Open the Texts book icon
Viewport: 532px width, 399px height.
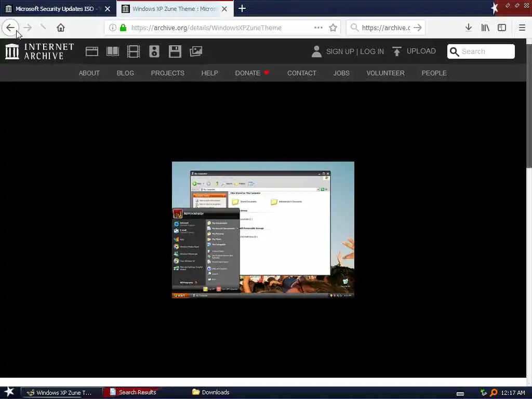113,51
